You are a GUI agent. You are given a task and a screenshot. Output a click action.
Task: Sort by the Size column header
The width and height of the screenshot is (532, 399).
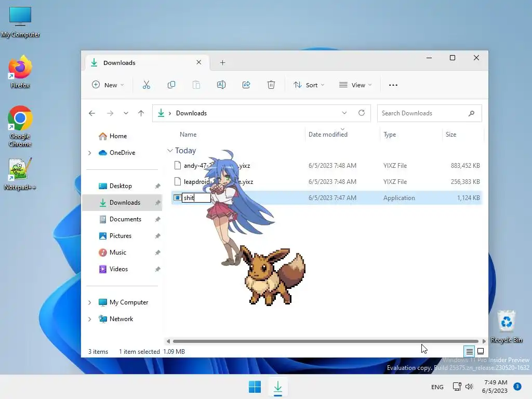tap(451, 135)
